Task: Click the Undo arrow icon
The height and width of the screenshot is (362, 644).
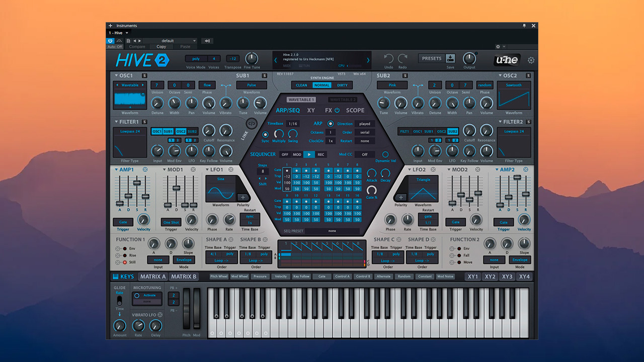Action: [x=387, y=58]
